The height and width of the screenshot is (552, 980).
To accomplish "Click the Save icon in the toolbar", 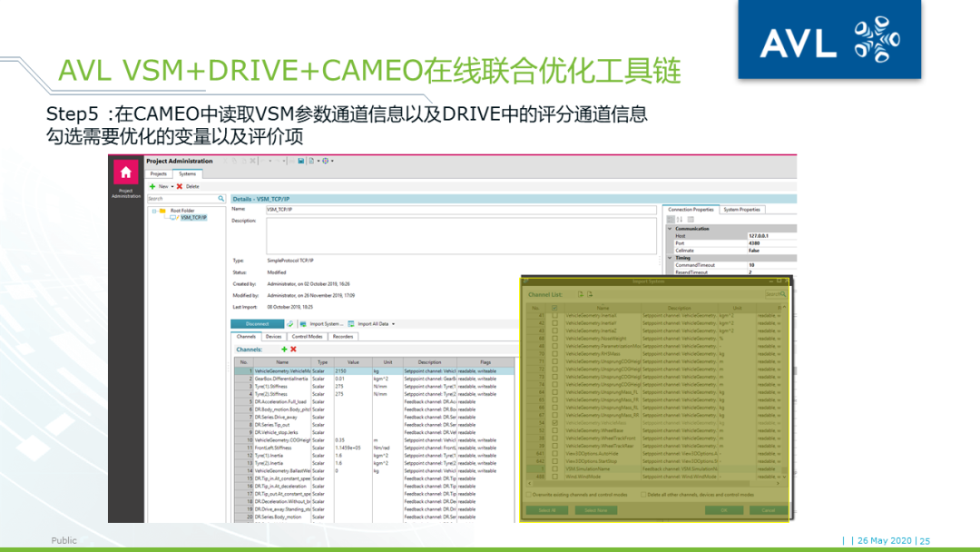I will pos(301,161).
